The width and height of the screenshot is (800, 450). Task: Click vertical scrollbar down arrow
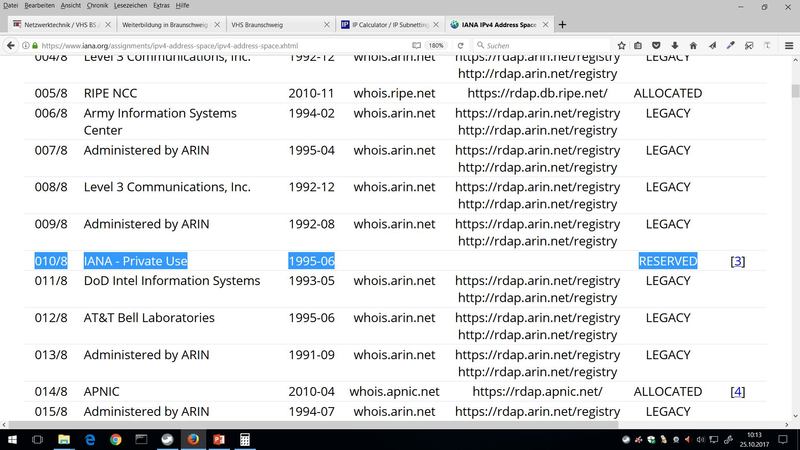[x=795, y=416]
